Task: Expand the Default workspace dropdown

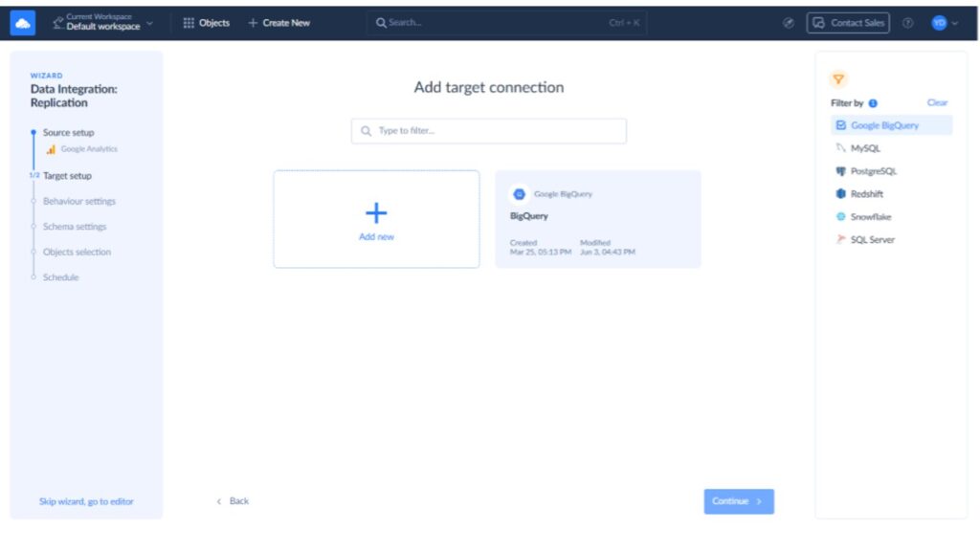Action: 103,23
